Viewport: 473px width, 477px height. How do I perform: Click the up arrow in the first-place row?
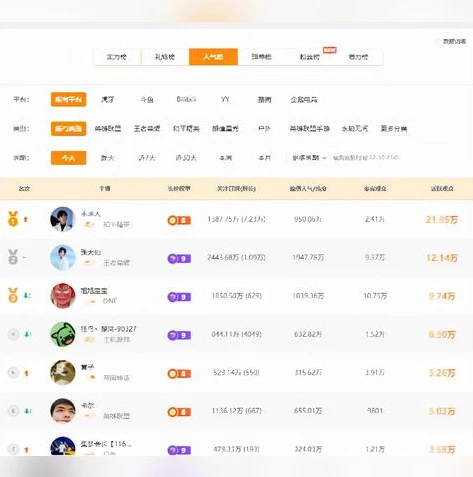click(26, 219)
